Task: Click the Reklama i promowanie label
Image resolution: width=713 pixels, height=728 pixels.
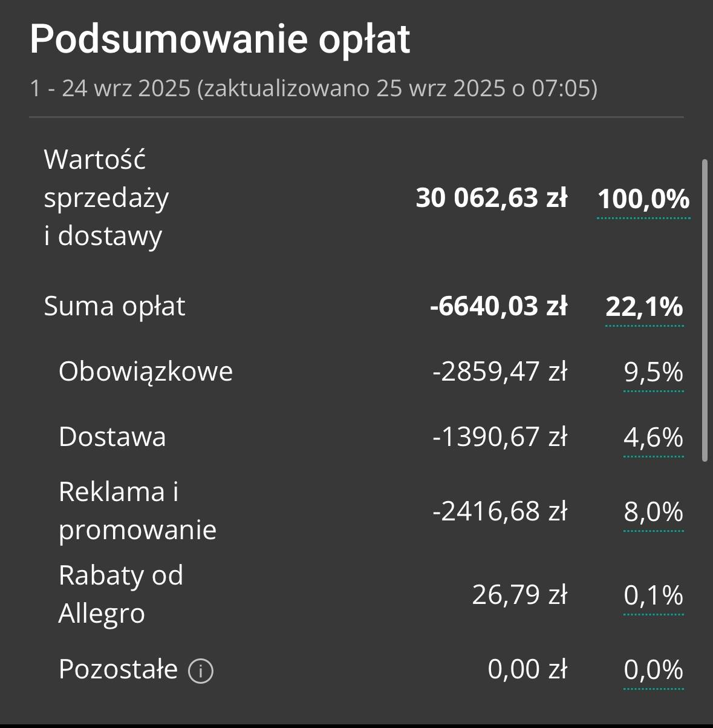Action: click(x=137, y=511)
